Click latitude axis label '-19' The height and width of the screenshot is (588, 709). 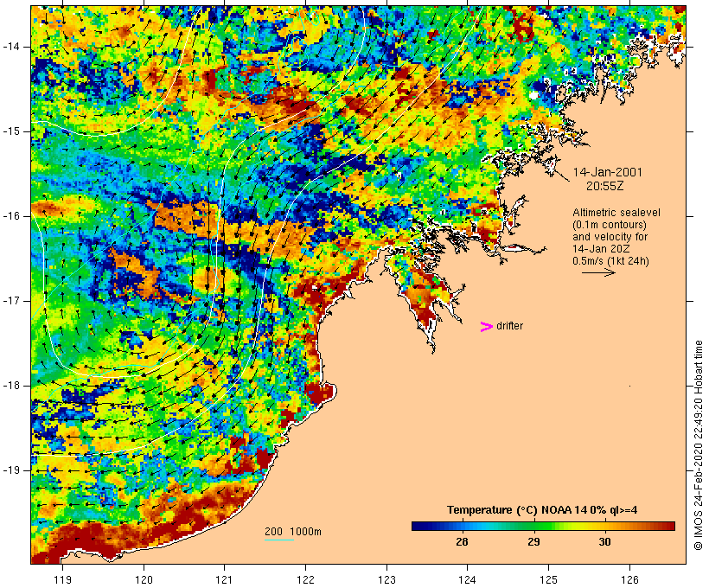[10, 471]
